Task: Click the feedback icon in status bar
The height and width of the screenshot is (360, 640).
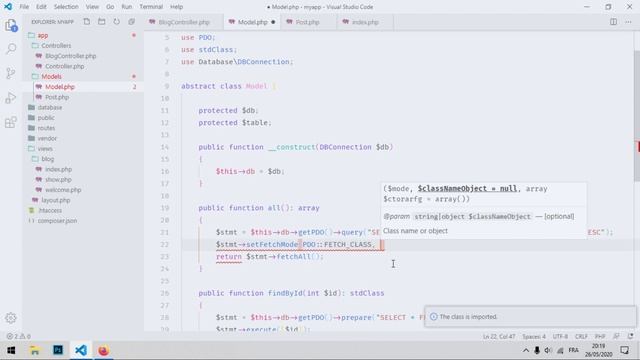Action: [x=616, y=336]
